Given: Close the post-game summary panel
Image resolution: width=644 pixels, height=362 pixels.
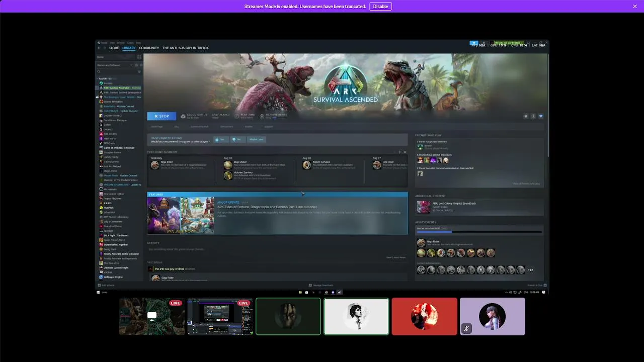Looking at the screenshot, I should tap(405, 152).
